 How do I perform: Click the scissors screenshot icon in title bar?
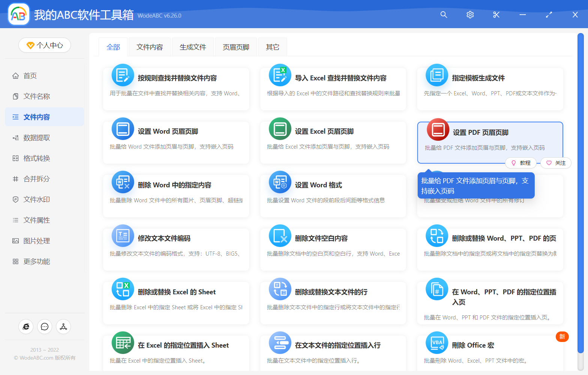click(496, 15)
